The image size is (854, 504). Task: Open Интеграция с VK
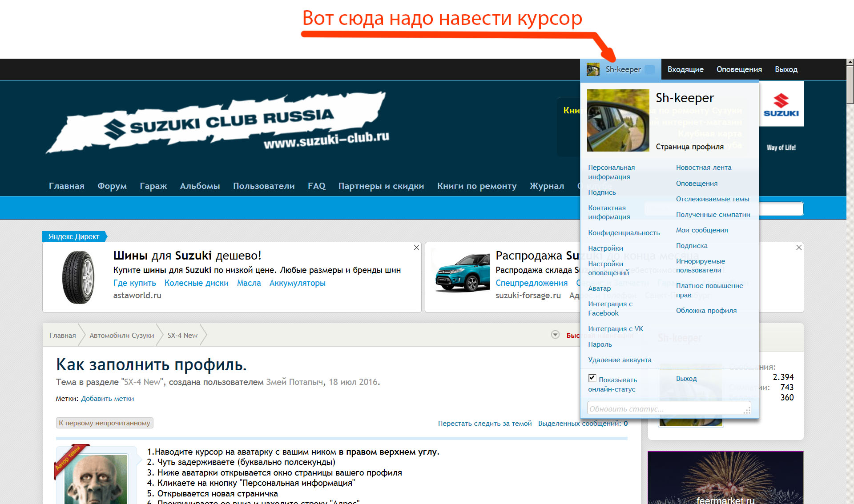tap(616, 328)
